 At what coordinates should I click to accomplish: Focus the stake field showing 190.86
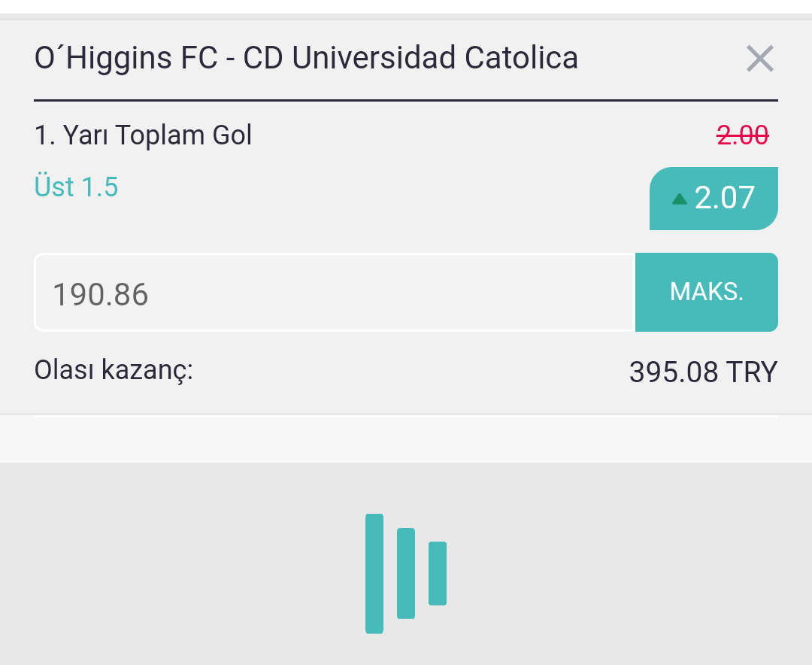point(335,293)
